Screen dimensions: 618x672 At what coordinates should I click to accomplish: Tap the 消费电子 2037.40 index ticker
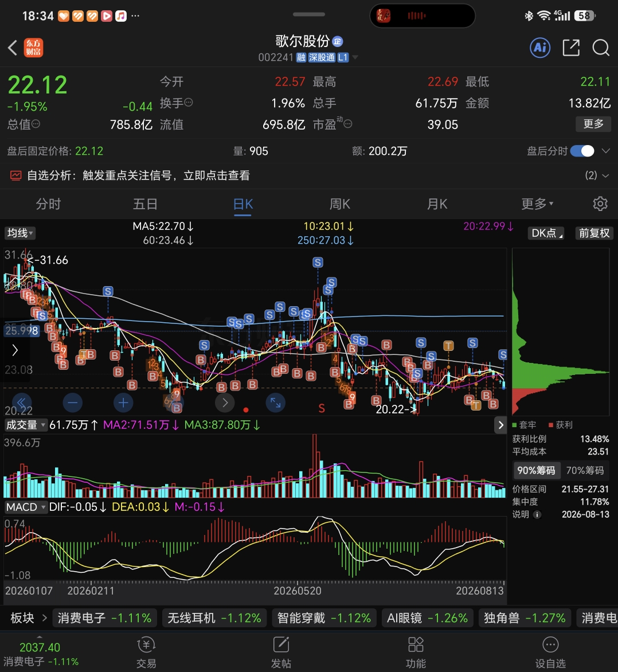[x=41, y=654]
